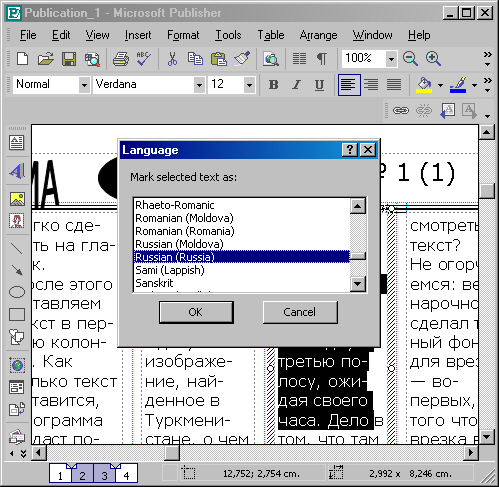
Task: Open Line Color dropdown arrow
Action: 474,85
